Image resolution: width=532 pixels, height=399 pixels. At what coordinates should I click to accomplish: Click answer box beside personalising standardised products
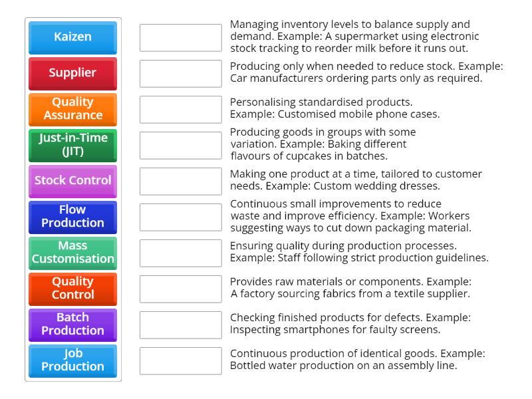pyautogui.click(x=180, y=110)
